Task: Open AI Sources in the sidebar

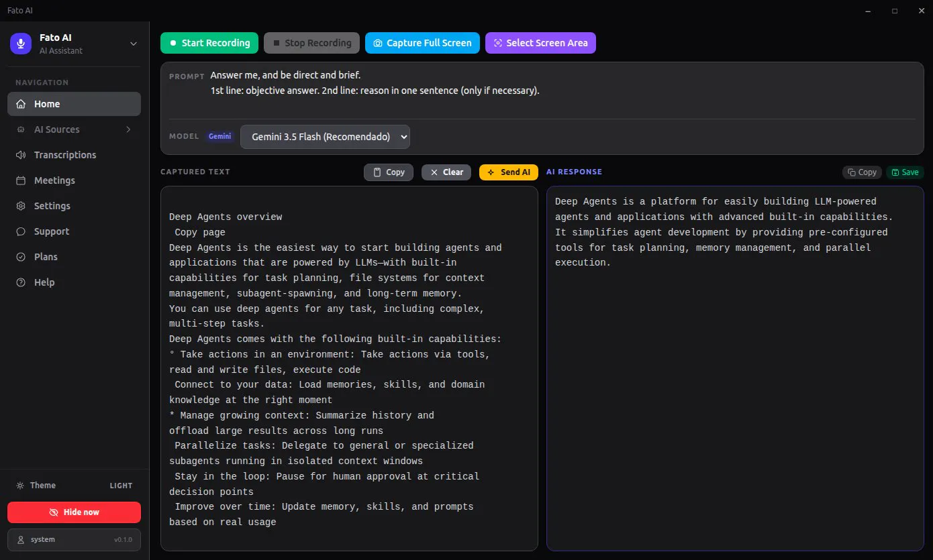Action: pos(75,129)
